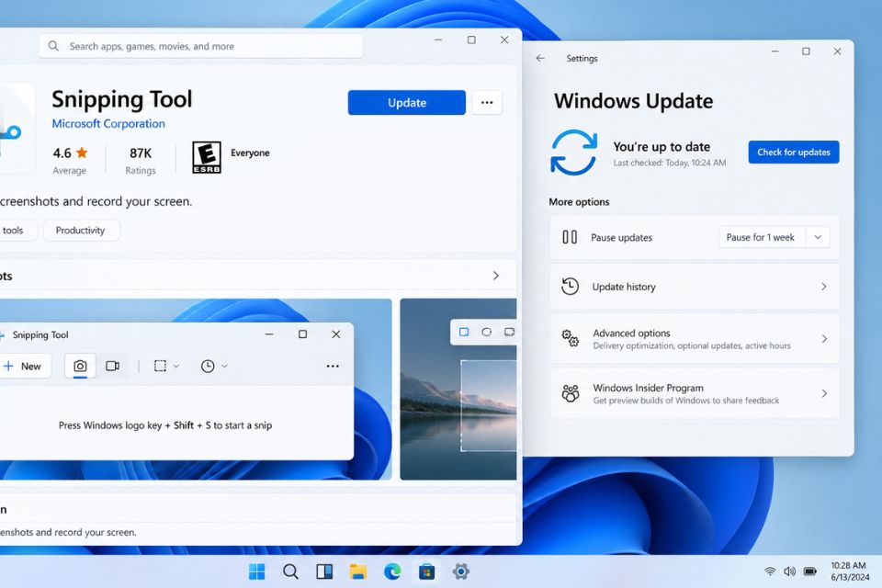The image size is (882, 588).
Task: Click the Pause updates pause icon
Action: tap(570, 237)
